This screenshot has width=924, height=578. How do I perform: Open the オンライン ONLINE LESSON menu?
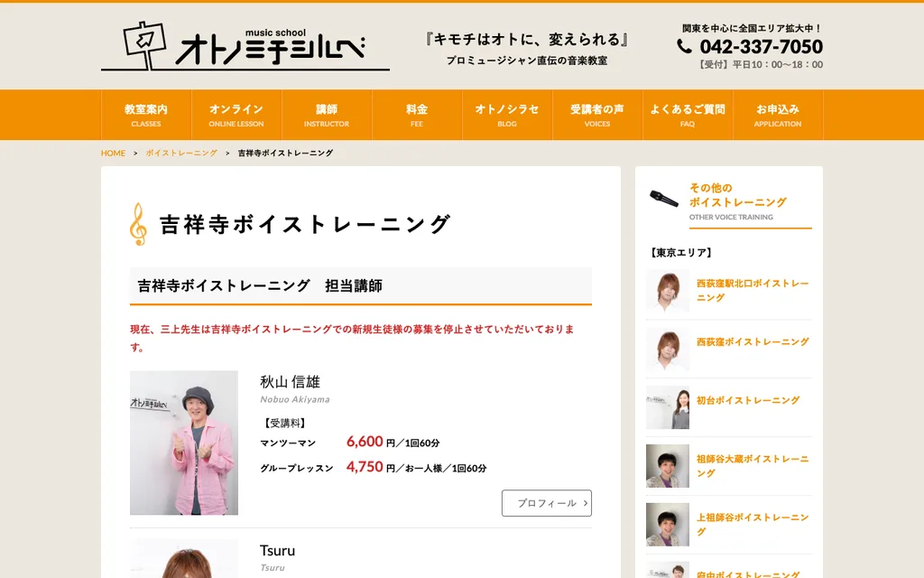[236, 115]
